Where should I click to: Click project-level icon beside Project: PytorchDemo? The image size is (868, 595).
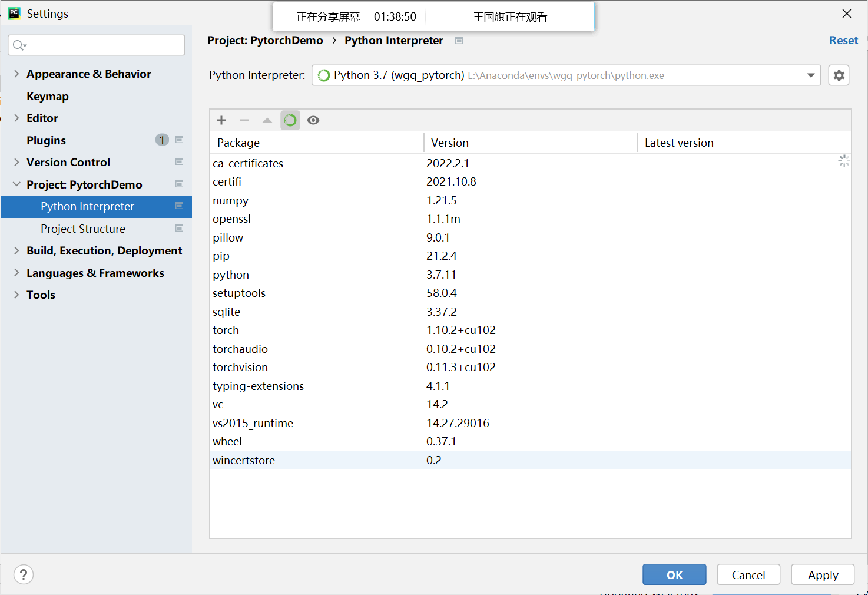tap(180, 184)
